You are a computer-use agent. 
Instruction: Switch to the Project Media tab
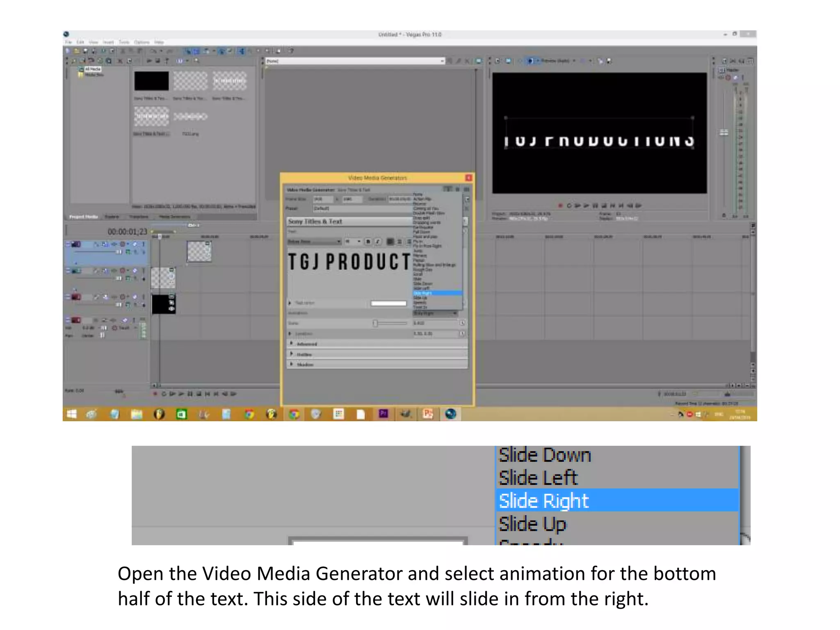84,217
